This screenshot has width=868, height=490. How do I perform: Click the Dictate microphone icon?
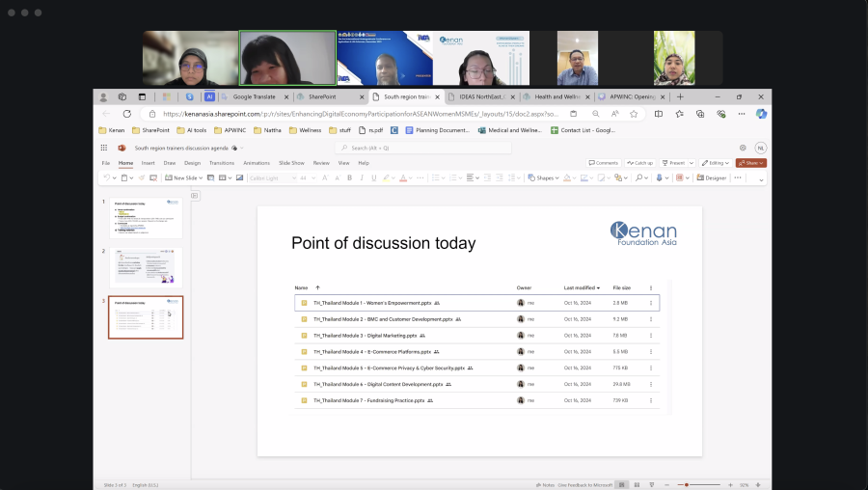point(659,177)
